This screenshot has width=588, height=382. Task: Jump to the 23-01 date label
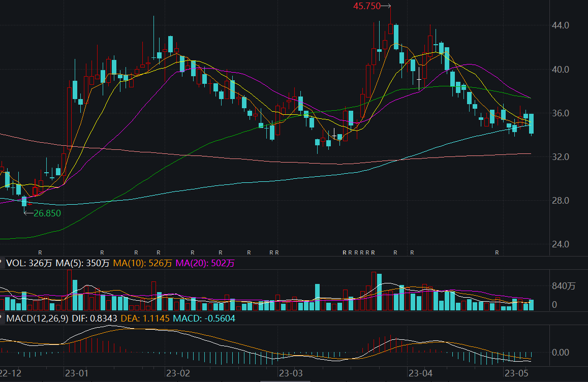(77, 373)
